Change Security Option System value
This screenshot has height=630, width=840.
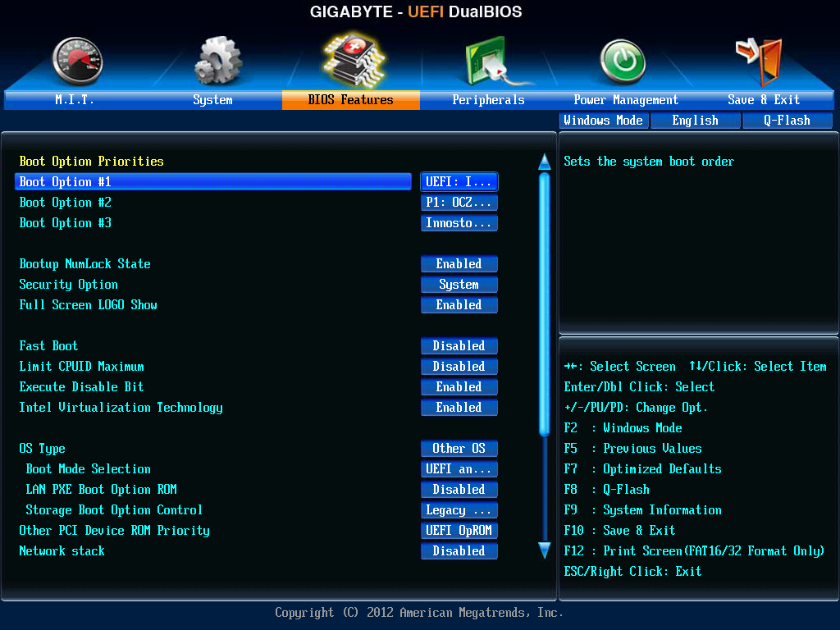459,285
